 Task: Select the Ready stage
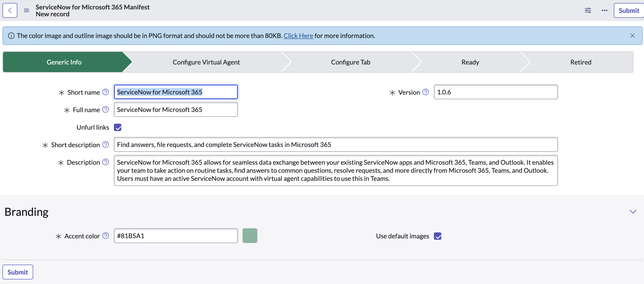tap(470, 62)
